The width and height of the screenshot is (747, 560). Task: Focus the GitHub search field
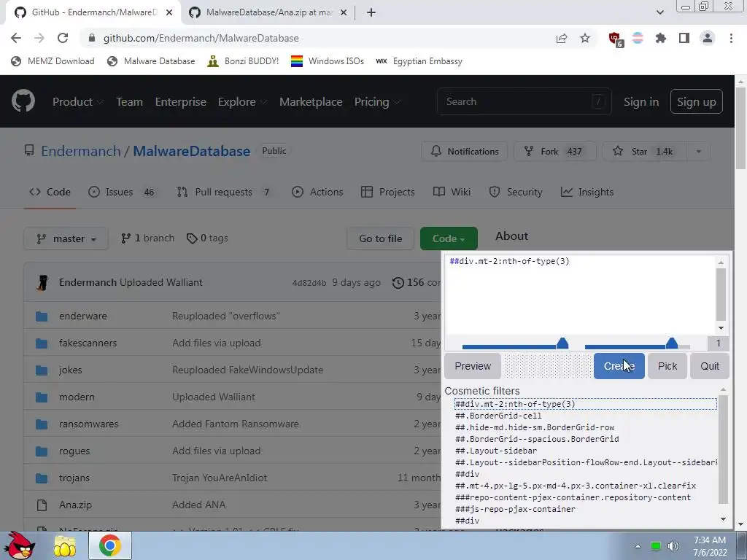(524, 101)
